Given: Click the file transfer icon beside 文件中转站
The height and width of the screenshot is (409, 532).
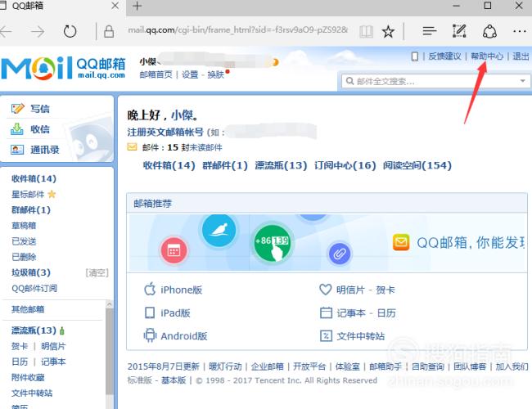Looking at the screenshot, I should (x=326, y=335).
